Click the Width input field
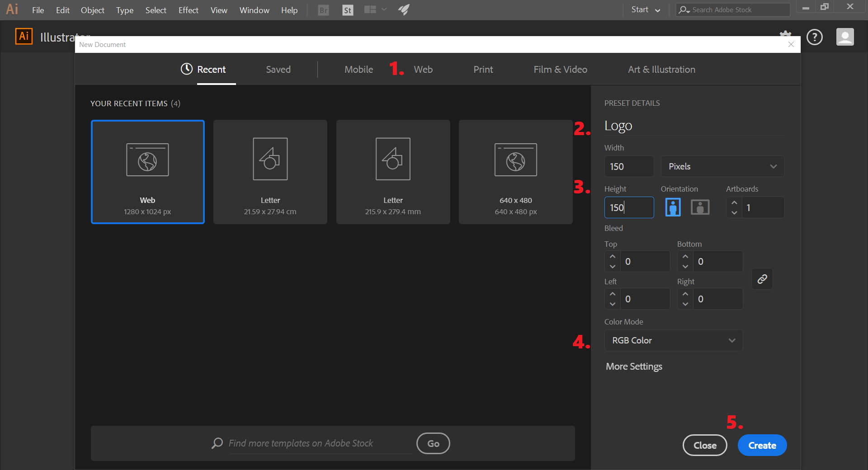 pyautogui.click(x=629, y=166)
